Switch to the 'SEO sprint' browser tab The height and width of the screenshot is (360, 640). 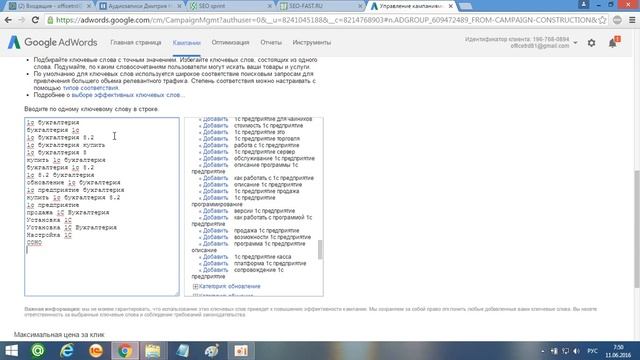pos(229,6)
